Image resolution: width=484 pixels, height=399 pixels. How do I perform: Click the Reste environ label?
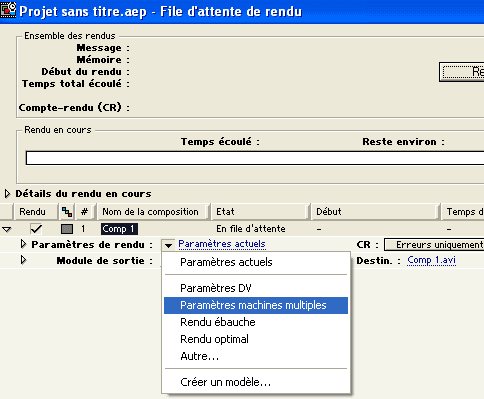tap(403, 142)
